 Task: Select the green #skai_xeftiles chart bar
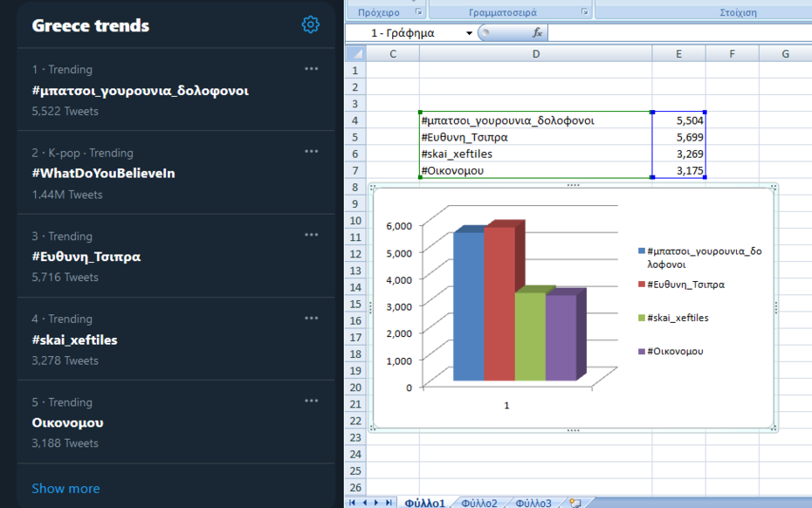[x=529, y=336]
